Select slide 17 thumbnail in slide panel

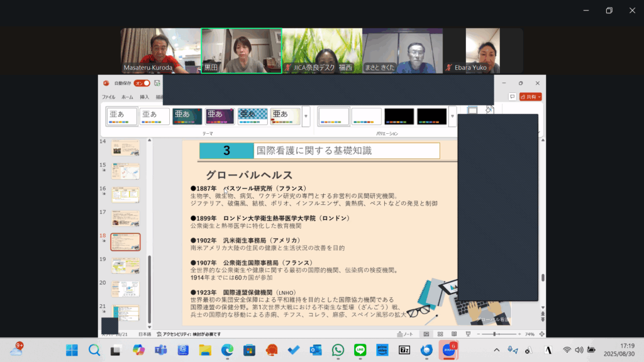coord(125,218)
